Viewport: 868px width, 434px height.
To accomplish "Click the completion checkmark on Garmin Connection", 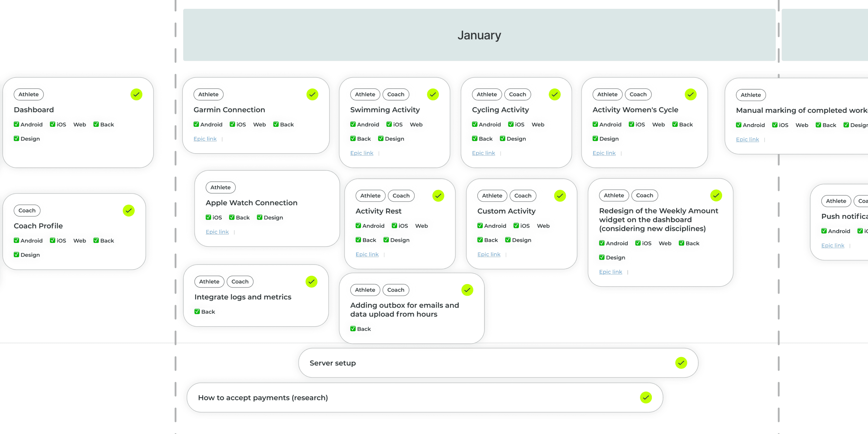I will (312, 94).
